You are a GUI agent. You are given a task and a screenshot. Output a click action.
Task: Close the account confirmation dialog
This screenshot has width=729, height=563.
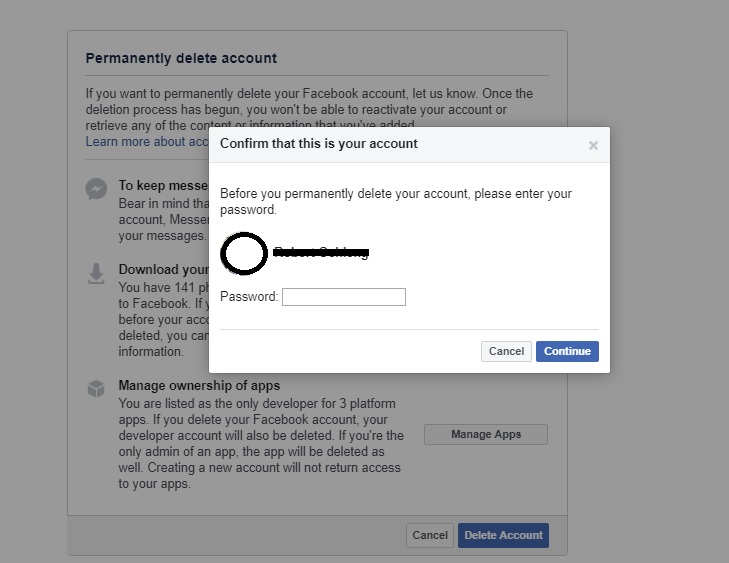pyautogui.click(x=593, y=145)
